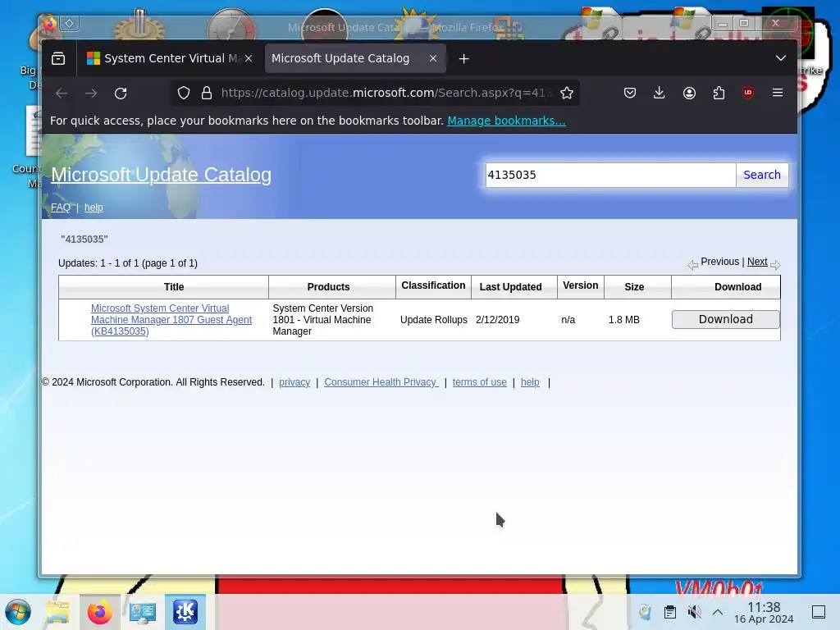Sort by Version column header
This screenshot has height=630, width=840.
[580, 285]
